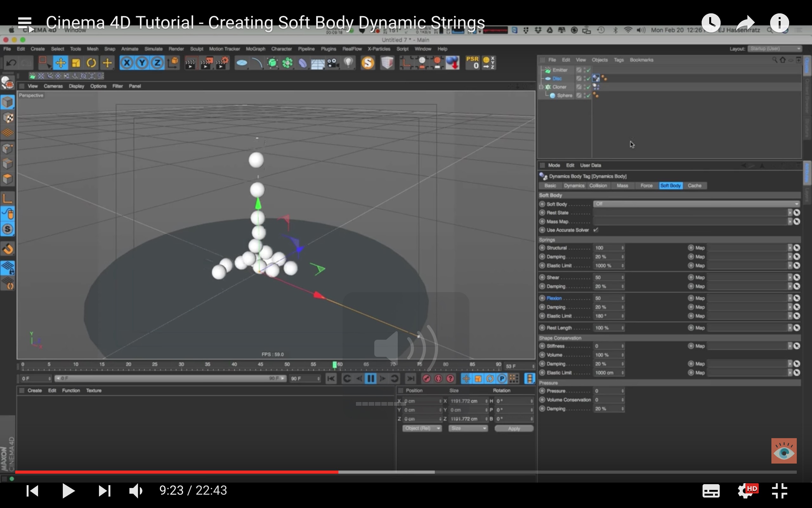The image size is (812, 508).
Task: Select the Sphere object
Action: click(x=564, y=96)
